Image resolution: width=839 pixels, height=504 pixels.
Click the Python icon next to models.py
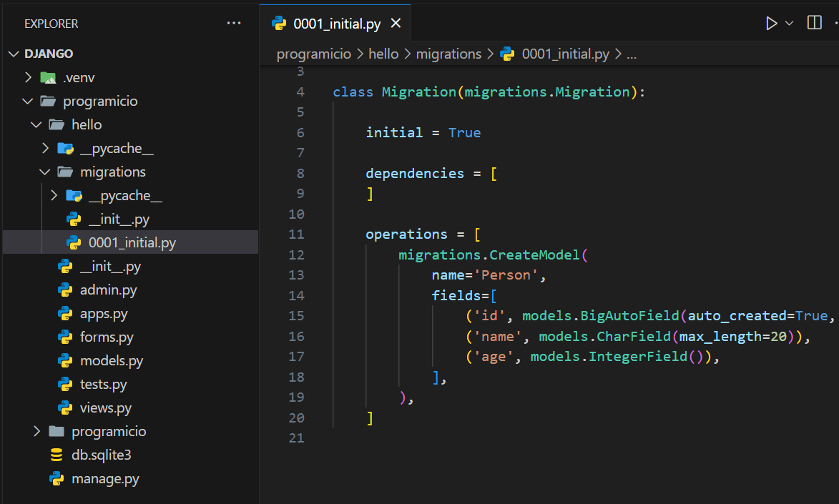pos(65,360)
